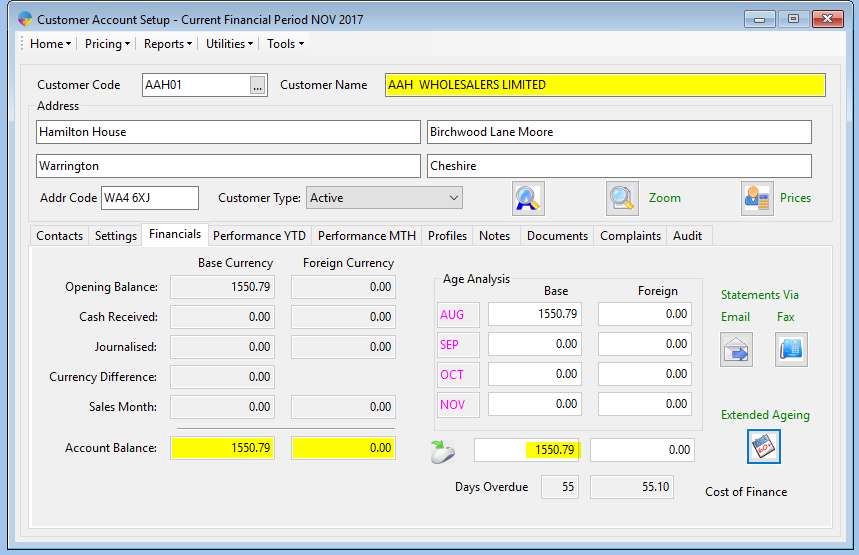The height and width of the screenshot is (555, 859).
Task: Click the age analysis base total 1550.79
Action: click(527, 450)
